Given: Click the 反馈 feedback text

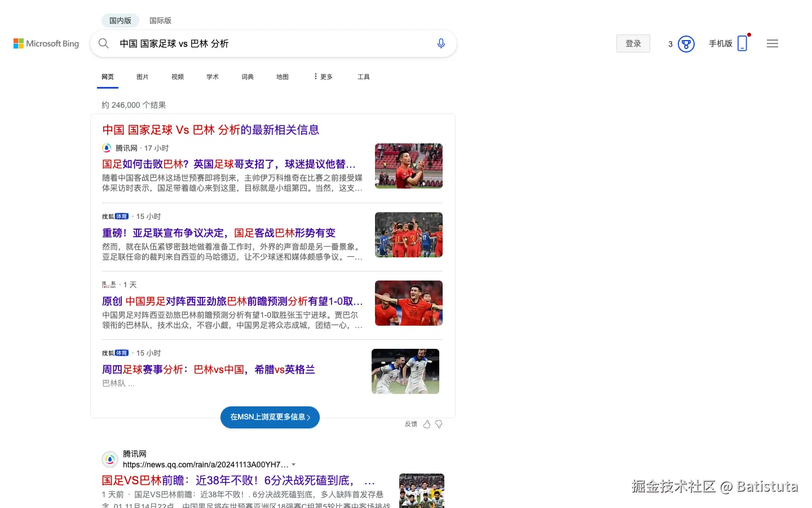Looking at the screenshot, I should point(411,424).
